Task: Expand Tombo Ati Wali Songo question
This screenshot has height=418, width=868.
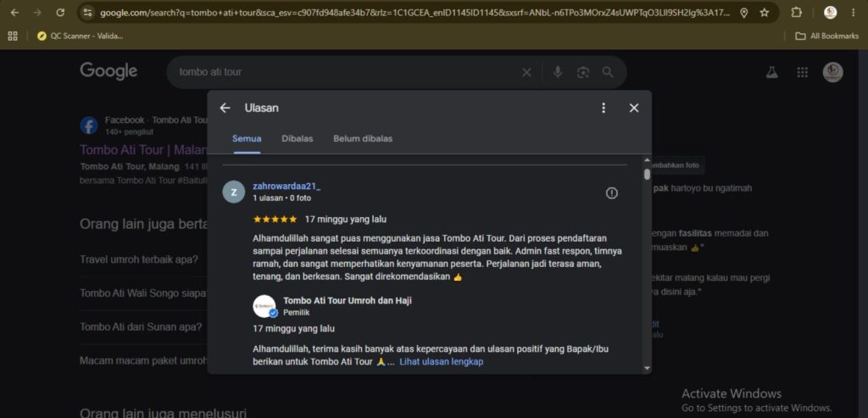Action: (143, 293)
